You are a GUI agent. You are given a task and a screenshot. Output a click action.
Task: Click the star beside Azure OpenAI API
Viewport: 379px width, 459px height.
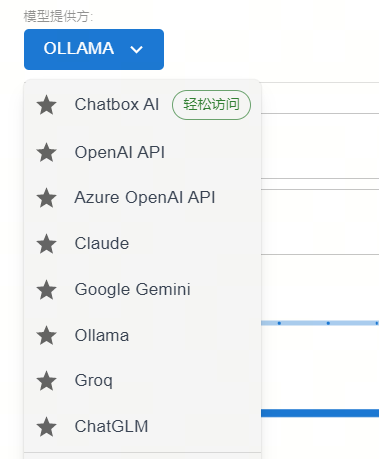click(x=46, y=198)
